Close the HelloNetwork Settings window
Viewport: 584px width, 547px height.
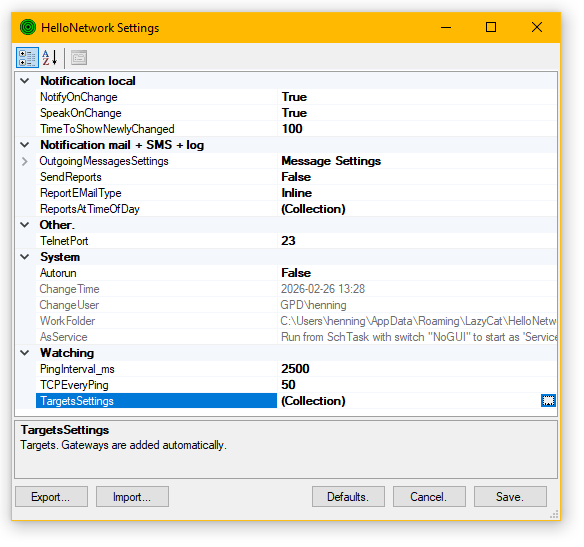point(537,27)
